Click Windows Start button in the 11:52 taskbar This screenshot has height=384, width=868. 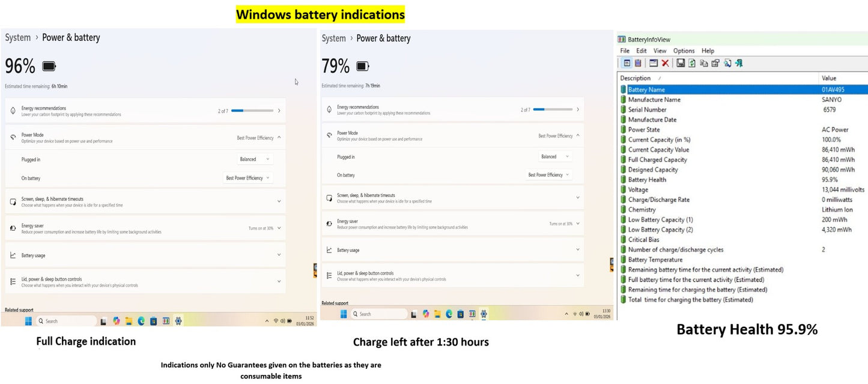(28, 321)
